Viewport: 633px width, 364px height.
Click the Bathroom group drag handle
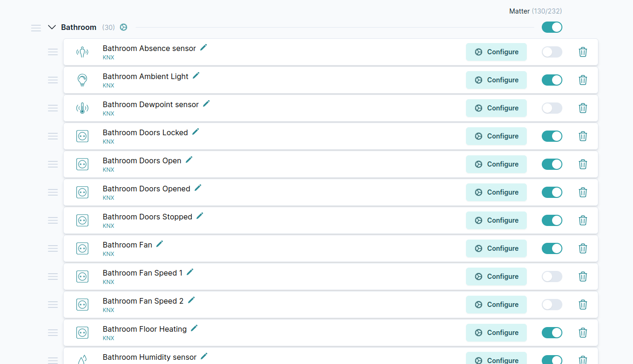[x=36, y=28]
